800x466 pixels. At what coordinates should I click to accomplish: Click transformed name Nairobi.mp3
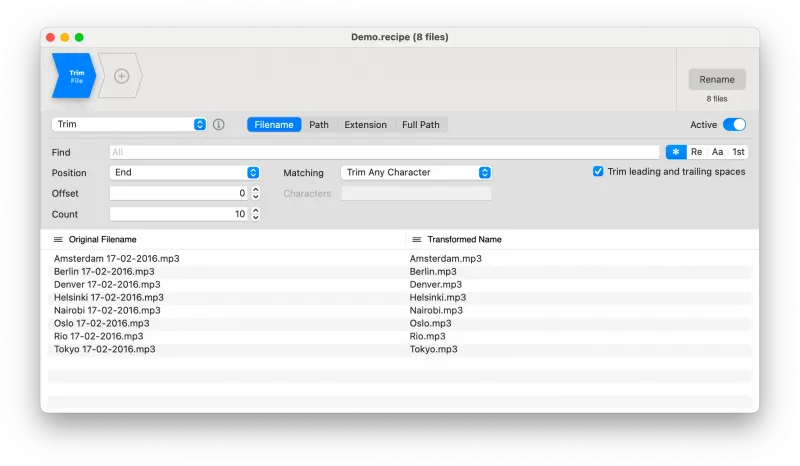(436, 310)
